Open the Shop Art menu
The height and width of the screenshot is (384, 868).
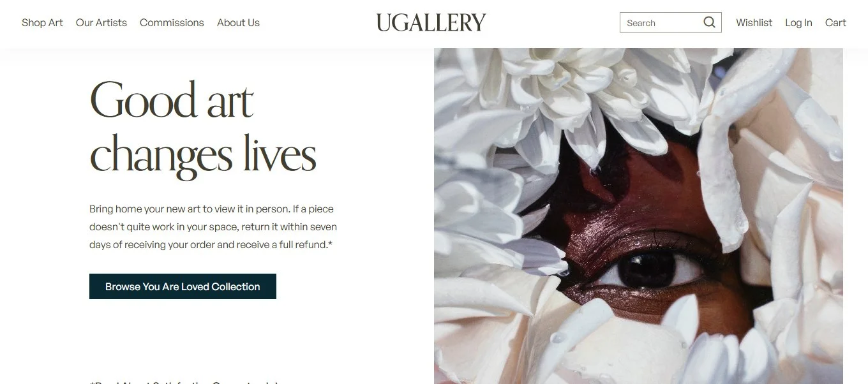(x=42, y=22)
